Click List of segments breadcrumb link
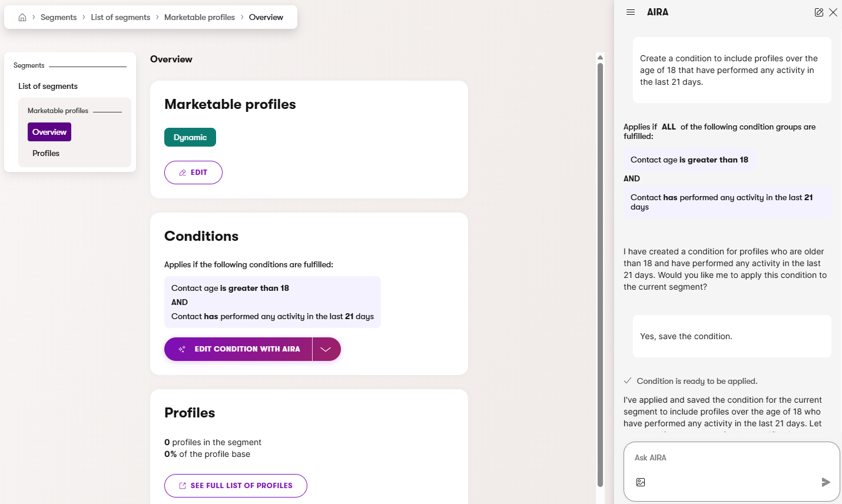The width and height of the screenshot is (842, 504). (x=120, y=18)
